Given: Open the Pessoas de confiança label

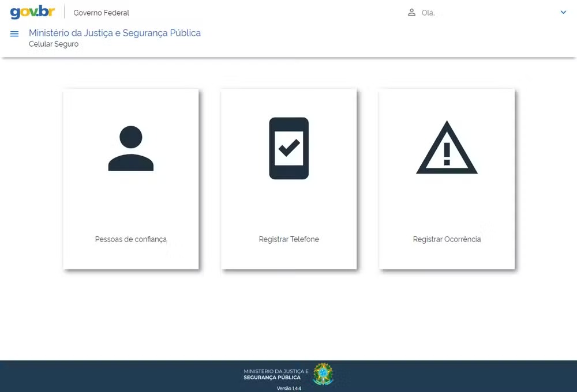Looking at the screenshot, I should [131, 239].
